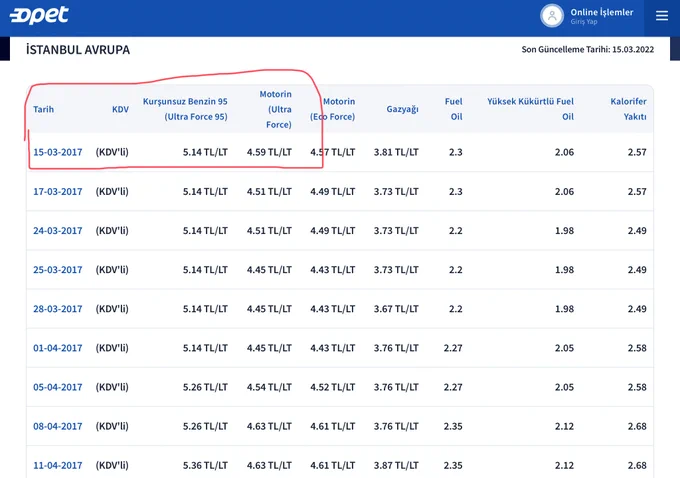The image size is (680, 478).
Task: Open the 28-03-2017 date link
Action: point(58,309)
